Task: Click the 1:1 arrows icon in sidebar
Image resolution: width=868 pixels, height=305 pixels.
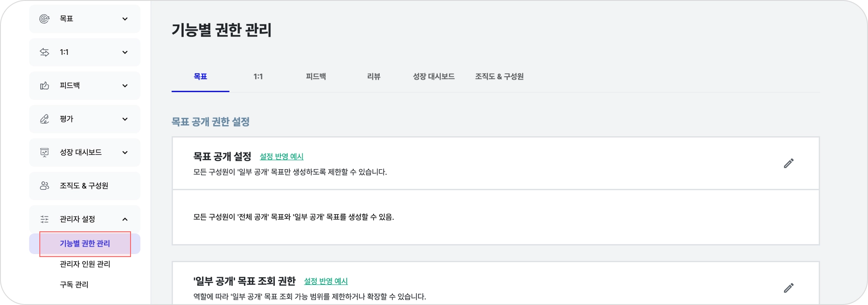Action: click(45, 52)
